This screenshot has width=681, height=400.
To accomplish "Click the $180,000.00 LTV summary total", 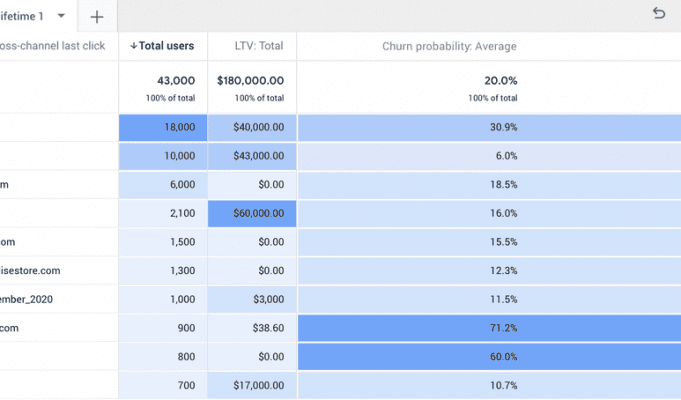I will (250, 80).
